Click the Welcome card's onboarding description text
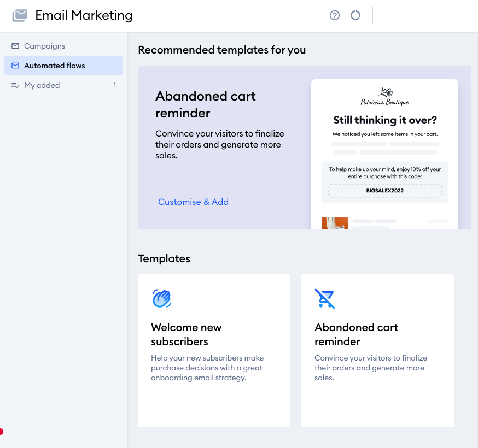Viewport: 478px width, 448px height. [207, 368]
